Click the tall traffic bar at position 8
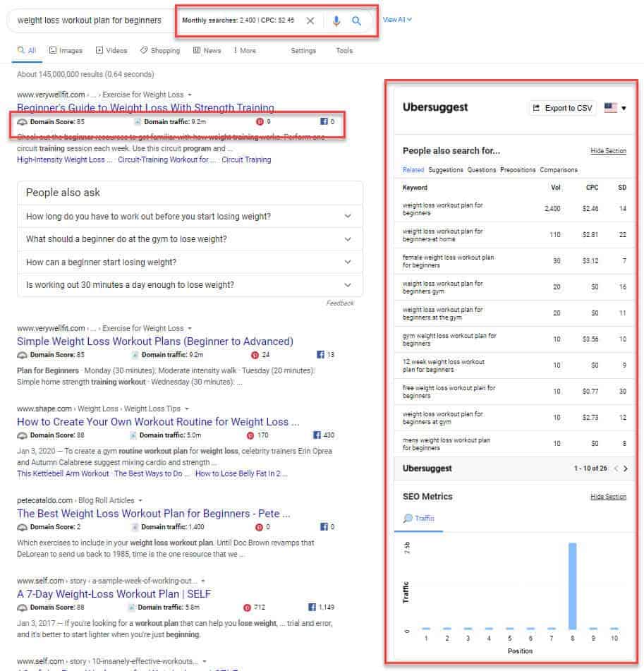Viewport: 644px width, 671px height. [x=572, y=586]
